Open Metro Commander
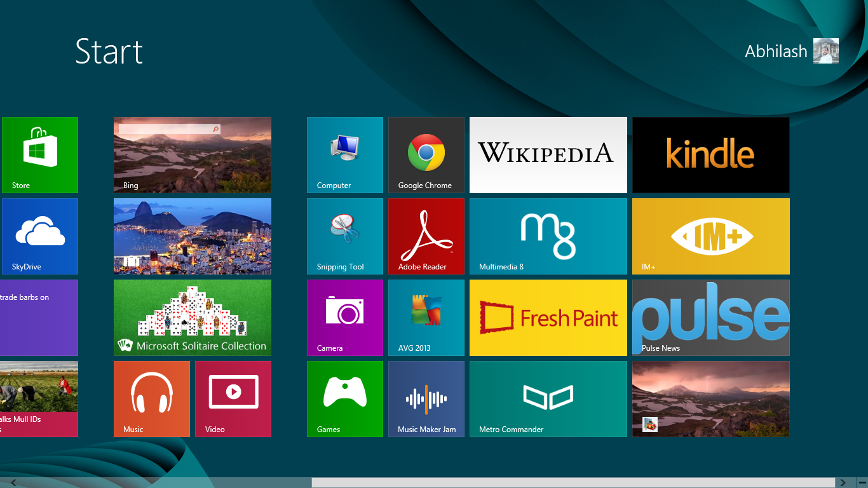 [548, 399]
